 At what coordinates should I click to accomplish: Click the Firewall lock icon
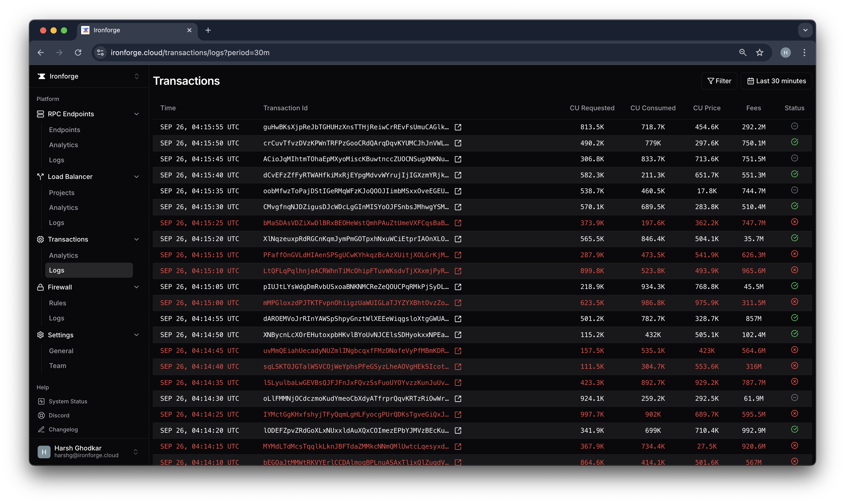(x=40, y=287)
